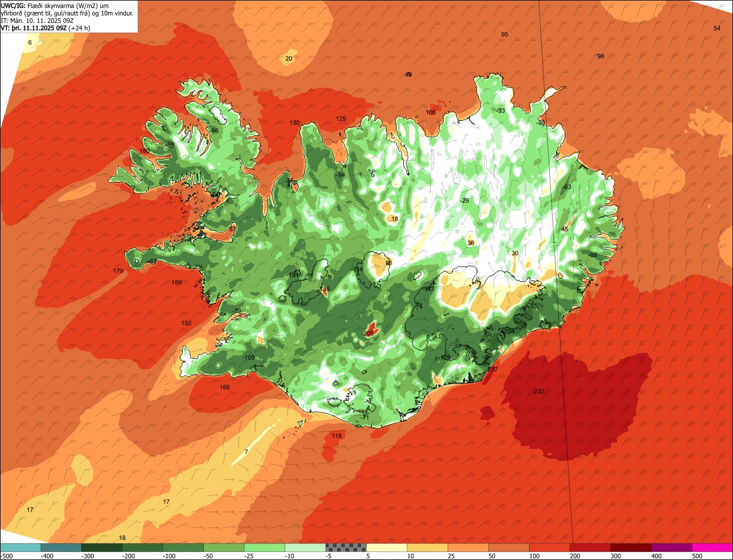Click the value 7 on the yellow streak
733x560 pixels.
click(x=246, y=452)
